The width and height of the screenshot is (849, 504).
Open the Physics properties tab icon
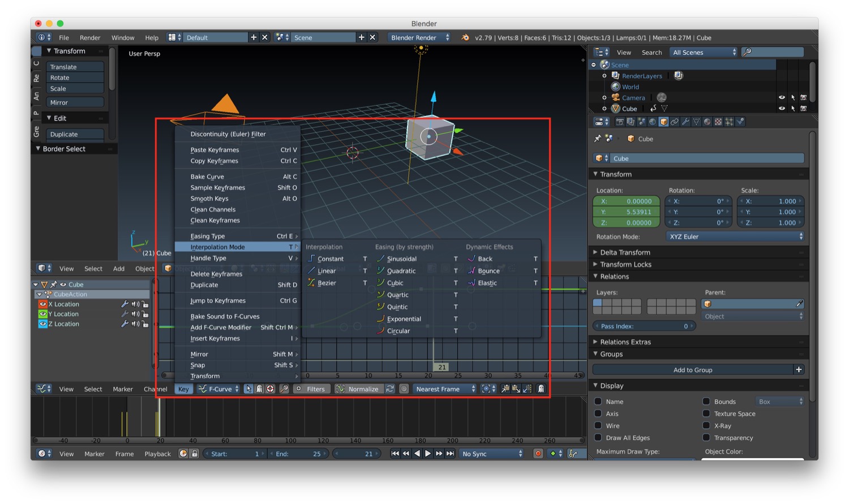pyautogui.click(x=740, y=122)
